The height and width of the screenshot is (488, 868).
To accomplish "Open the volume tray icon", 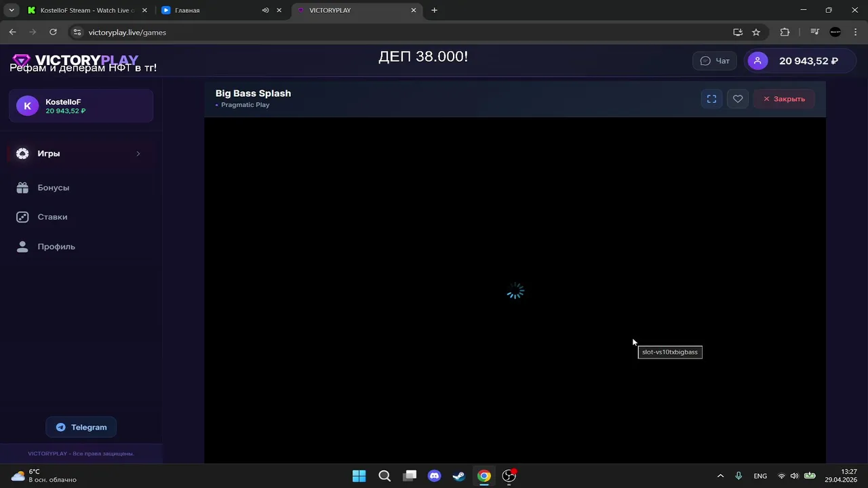I will point(794,476).
